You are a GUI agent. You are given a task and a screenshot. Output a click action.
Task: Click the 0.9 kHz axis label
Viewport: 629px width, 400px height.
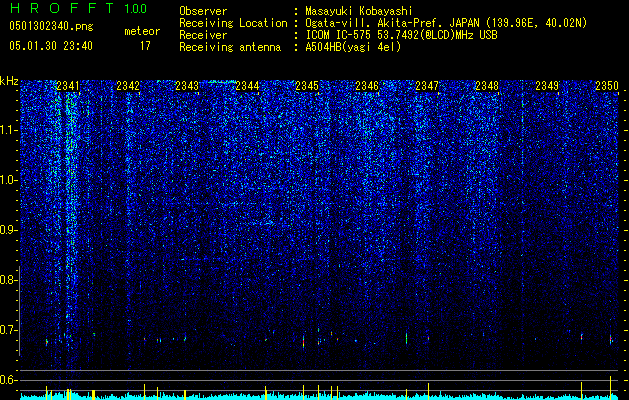coord(9,230)
